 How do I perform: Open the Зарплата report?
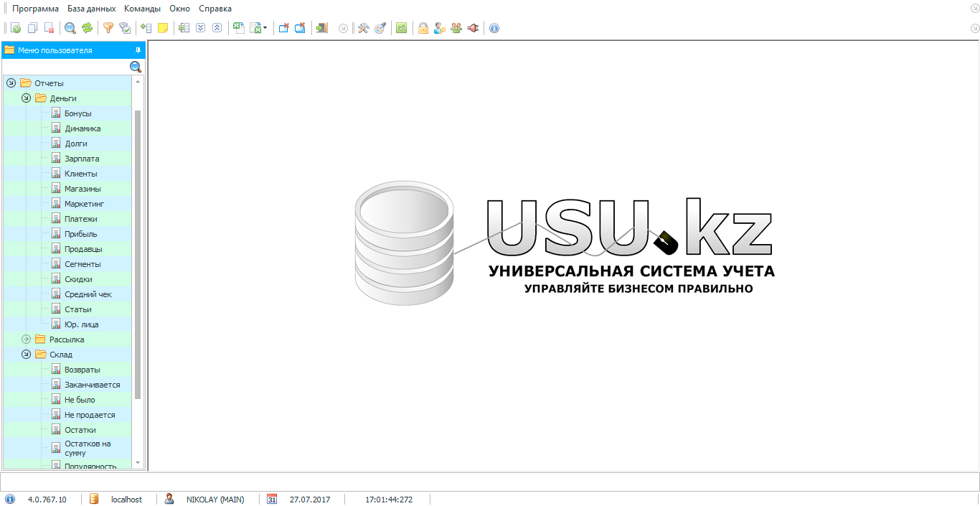(x=82, y=159)
